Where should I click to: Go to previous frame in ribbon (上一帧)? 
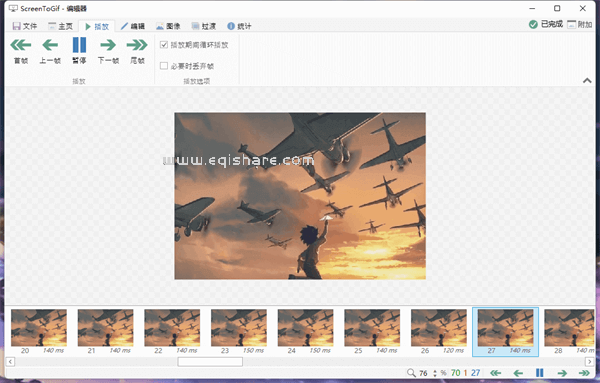pos(50,50)
